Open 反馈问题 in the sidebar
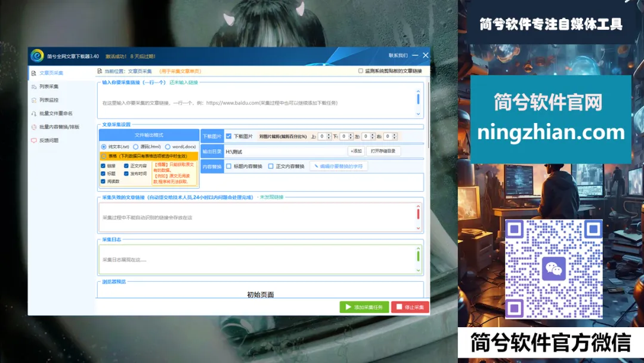This screenshot has width=644, height=363. coord(48,140)
